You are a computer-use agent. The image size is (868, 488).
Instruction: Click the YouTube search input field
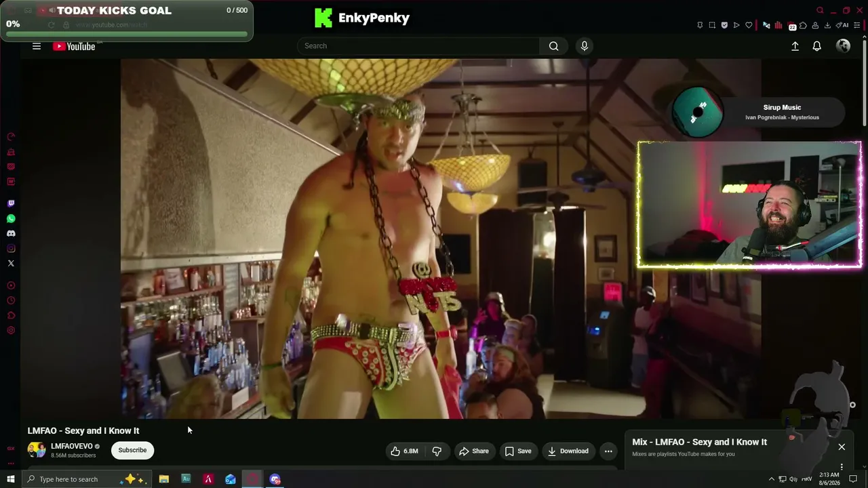coord(419,46)
